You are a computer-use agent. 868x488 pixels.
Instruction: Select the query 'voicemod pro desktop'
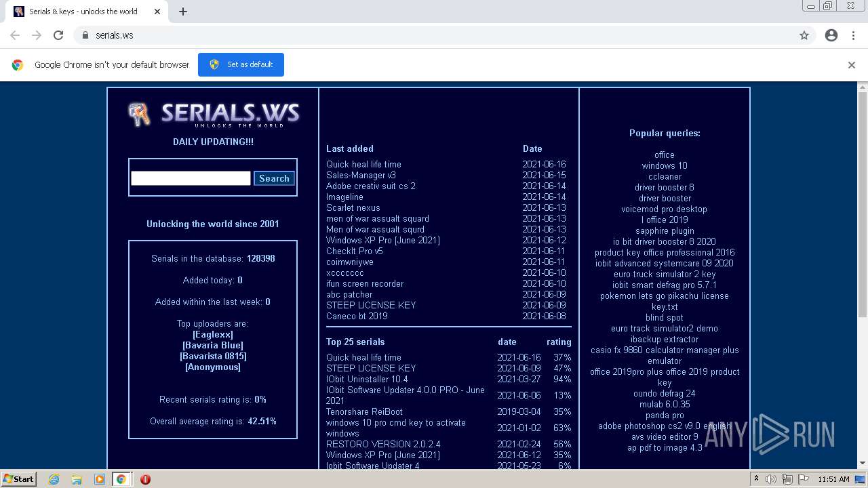click(x=665, y=209)
